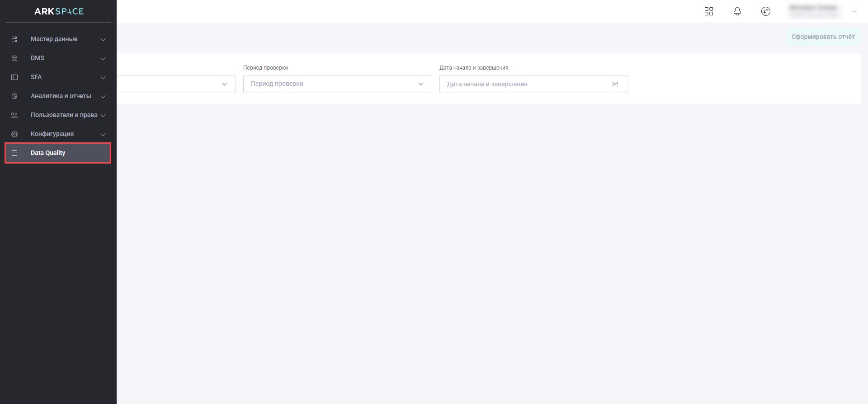Open the Период проверки dropdown
The width and height of the screenshot is (868, 404).
(338, 84)
